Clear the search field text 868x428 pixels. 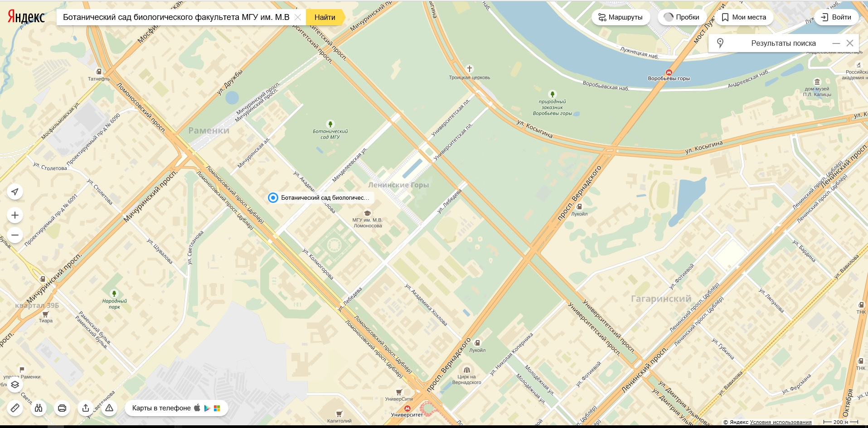(298, 17)
